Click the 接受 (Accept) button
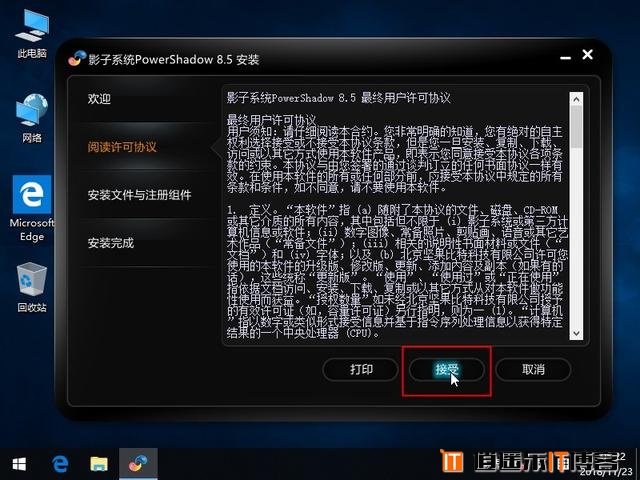The width and height of the screenshot is (640, 480). (x=447, y=369)
